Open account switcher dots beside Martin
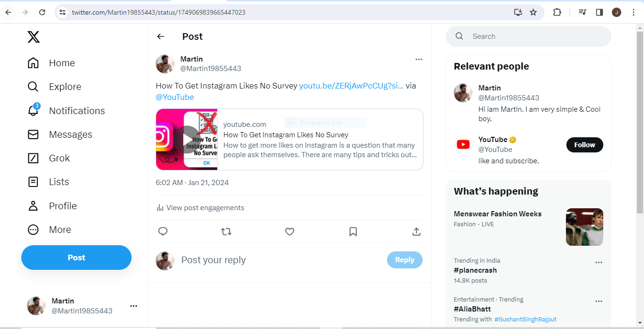Viewport: 644px width, 329px height. click(133, 306)
